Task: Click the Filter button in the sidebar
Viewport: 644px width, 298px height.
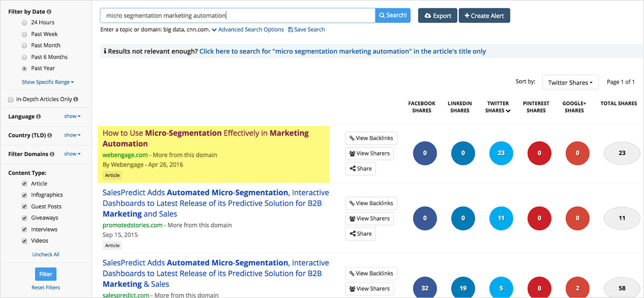Action: 45,274
